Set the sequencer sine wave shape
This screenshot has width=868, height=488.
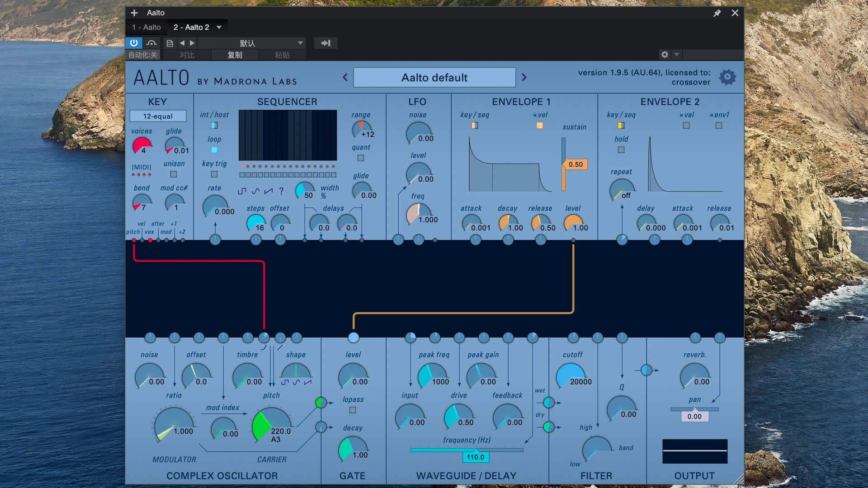(x=255, y=191)
